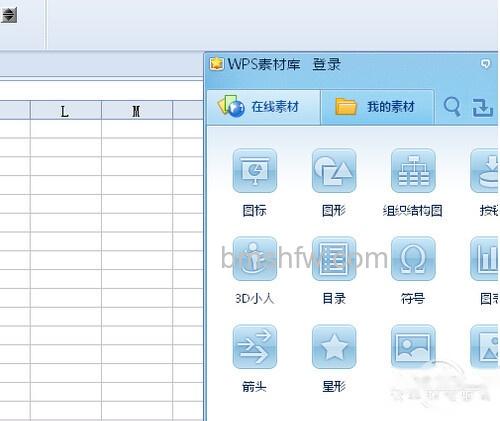Expand the ribbon gallery dropdown arrow
The width and height of the screenshot is (500, 421).
(x=9, y=15)
